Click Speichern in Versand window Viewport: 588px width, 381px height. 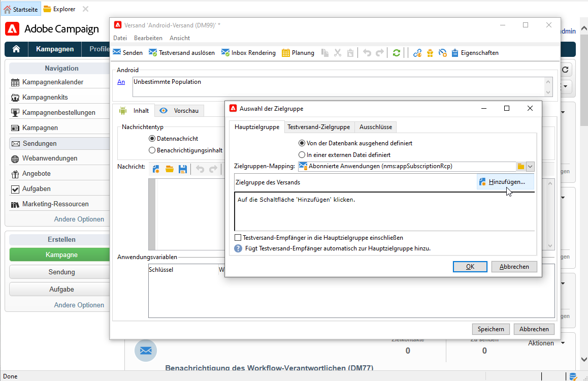491,329
